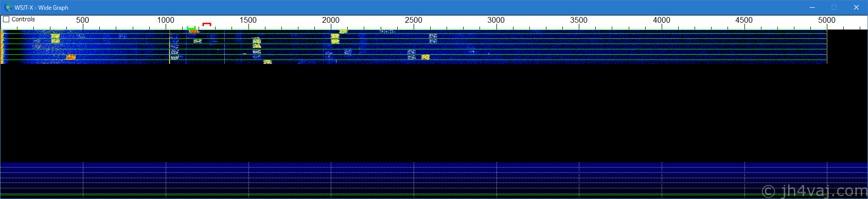Close the Wide Graph window
This screenshot has height=199, width=868.
[x=856, y=7]
